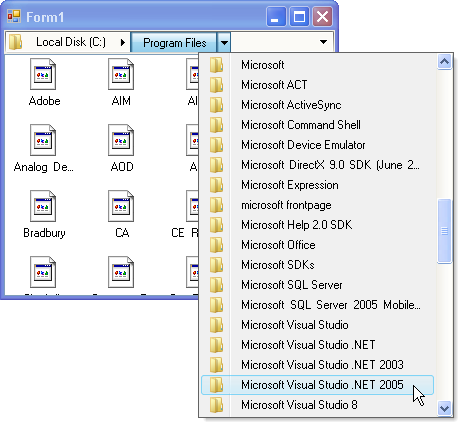Screen dimensions: 458x422
Task: Open the Adobe folder icon
Action: point(43,74)
